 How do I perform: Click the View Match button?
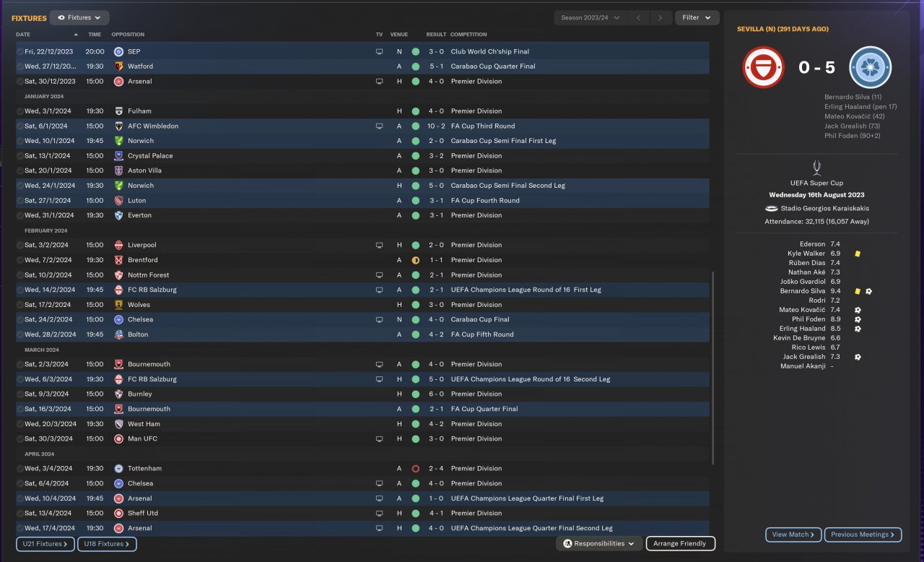(x=793, y=535)
